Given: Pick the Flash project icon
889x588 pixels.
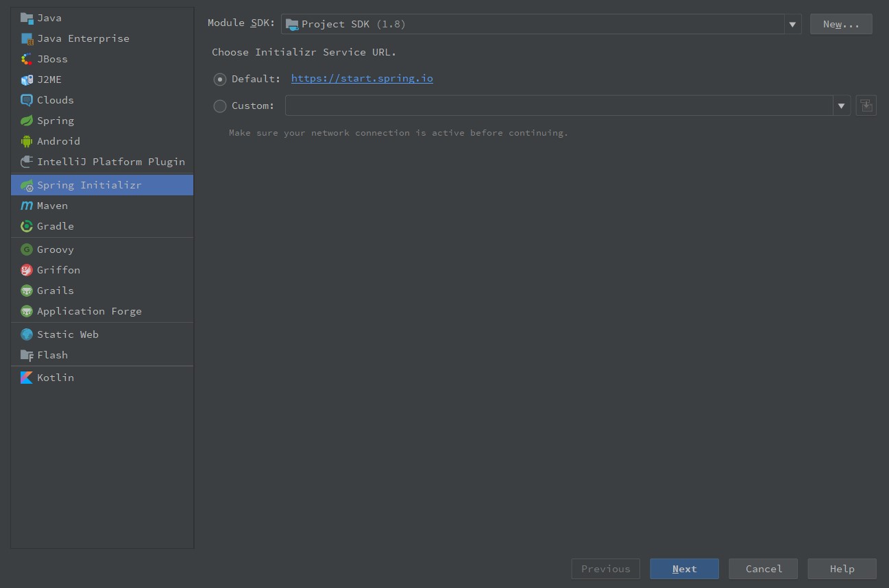Looking at the screenshot, I should pos(27,355).
